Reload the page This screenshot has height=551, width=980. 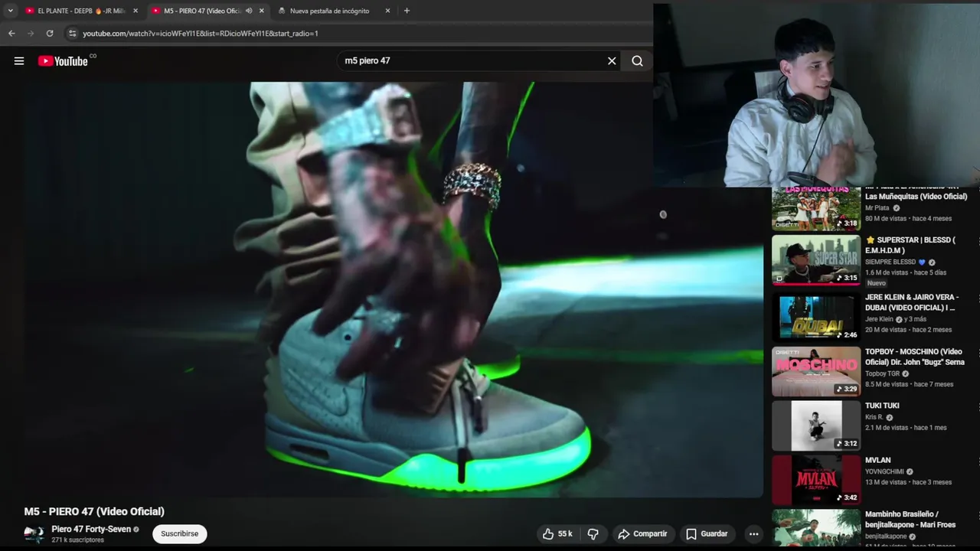pos(50,34)
